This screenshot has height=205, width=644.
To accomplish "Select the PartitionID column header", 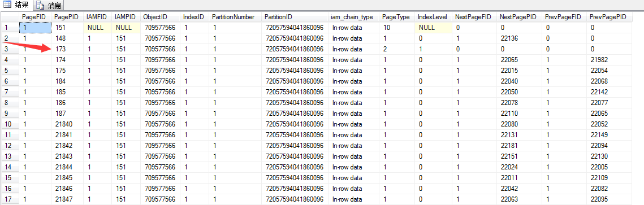I will coord(295,17).
